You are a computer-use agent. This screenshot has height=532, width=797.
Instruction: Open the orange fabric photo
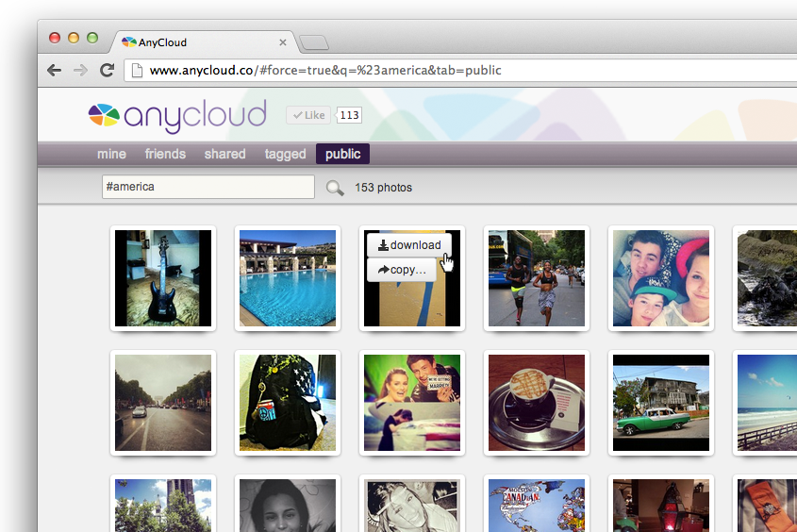tap(767, 505)
